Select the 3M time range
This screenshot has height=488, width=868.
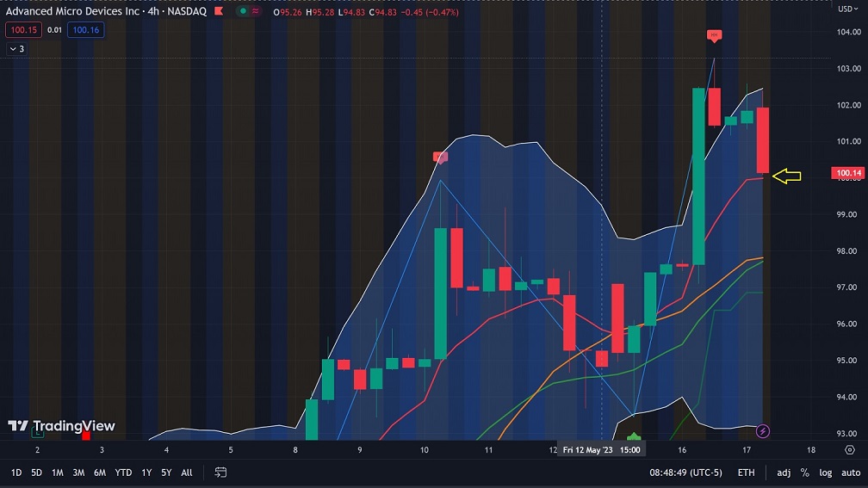point(78,473)
